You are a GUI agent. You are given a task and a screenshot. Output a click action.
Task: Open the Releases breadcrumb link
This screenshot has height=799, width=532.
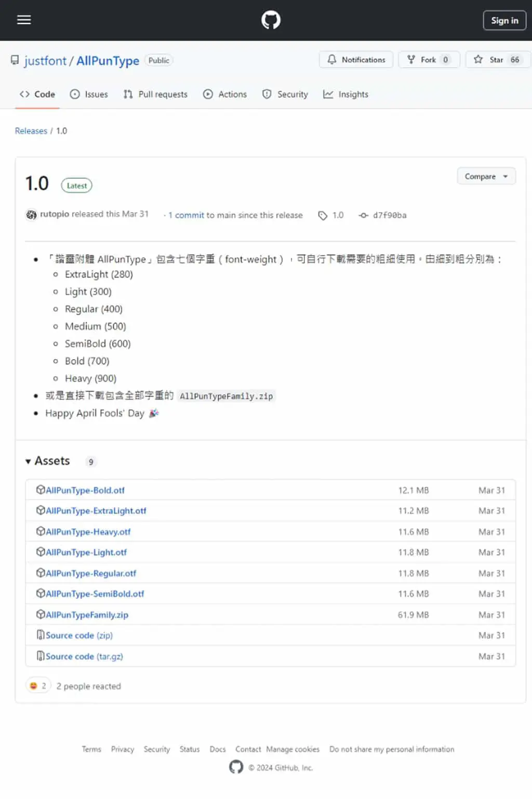[31, 131]
